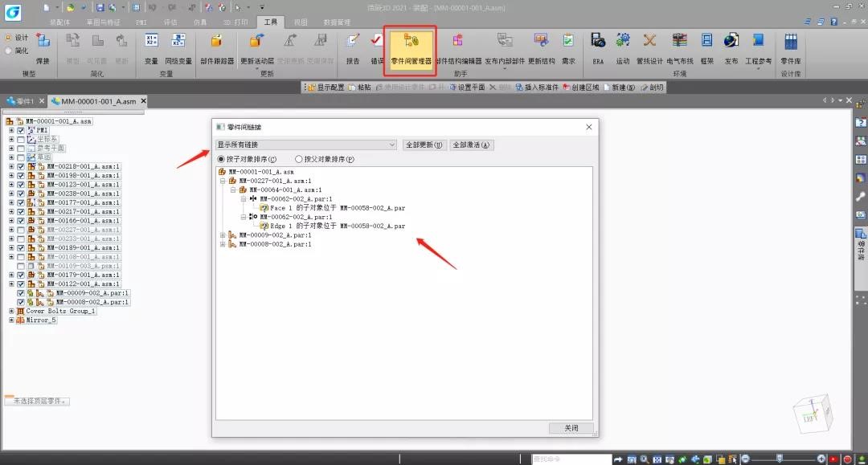Image resolution: width=868 pixels, height=465 pixels.
Task: Open the 工程参考 engineering reference
Action: 759,49
